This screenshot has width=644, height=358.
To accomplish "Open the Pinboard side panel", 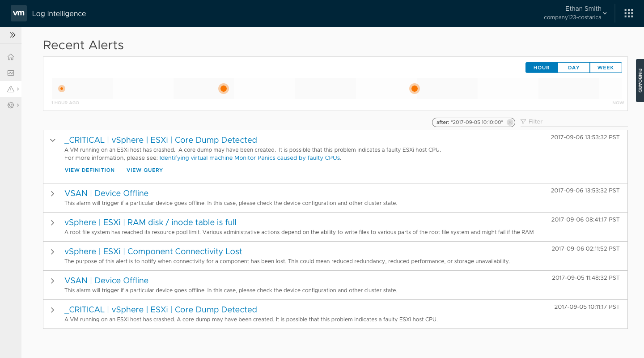I will point(640,81).
